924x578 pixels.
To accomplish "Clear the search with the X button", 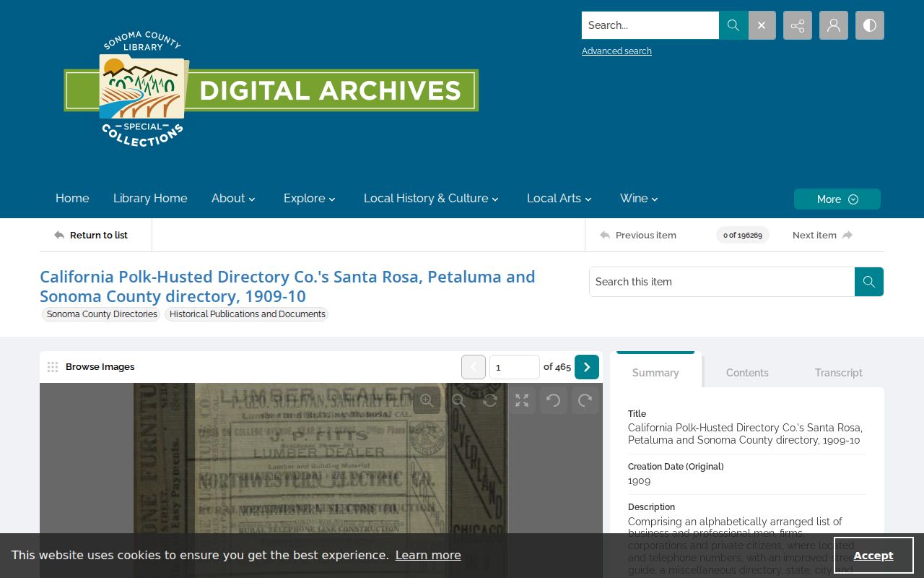I will click(x=762, y=25).
